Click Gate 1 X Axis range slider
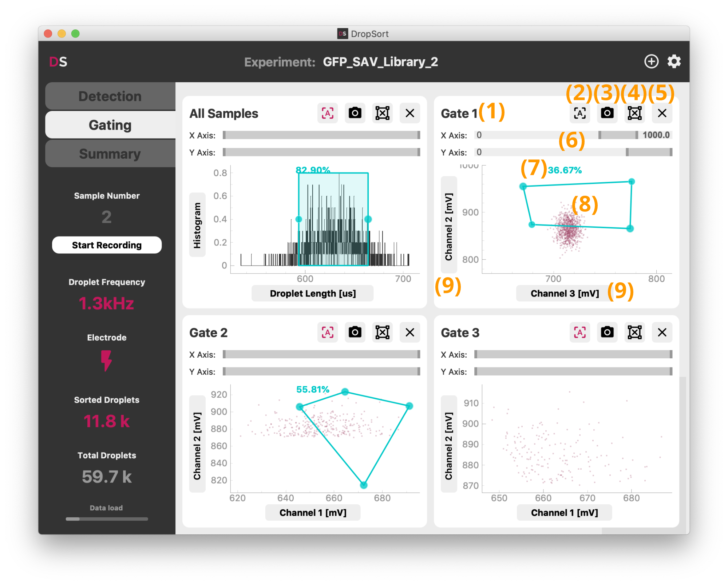Image resolution: width=728 pixels, height=585 pixels. coord(618,135)
